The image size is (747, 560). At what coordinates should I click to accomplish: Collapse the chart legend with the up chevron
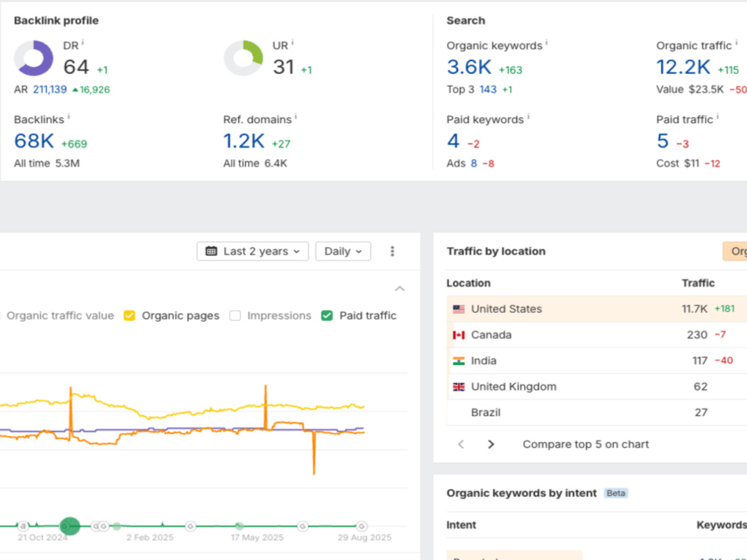(400, 288)
